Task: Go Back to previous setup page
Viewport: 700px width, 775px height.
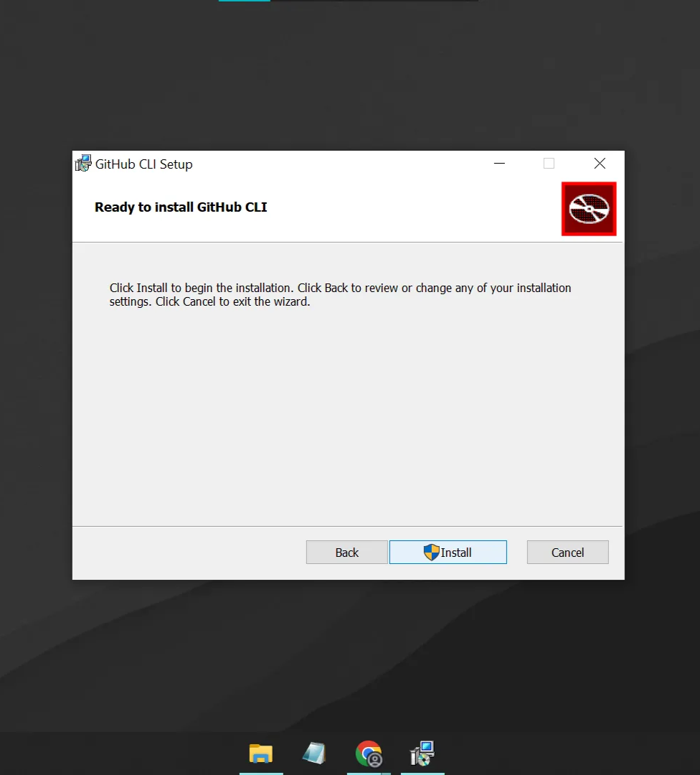Action: pos(347,552)
